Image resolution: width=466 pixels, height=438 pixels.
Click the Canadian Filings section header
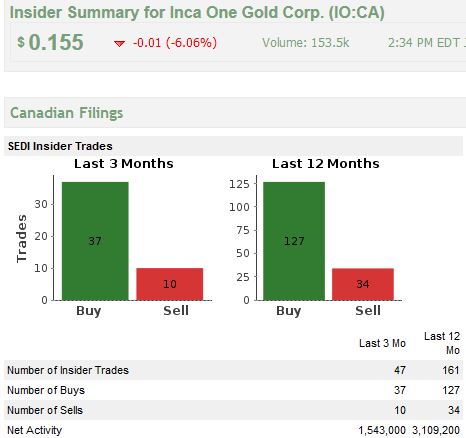click(67, 113)
